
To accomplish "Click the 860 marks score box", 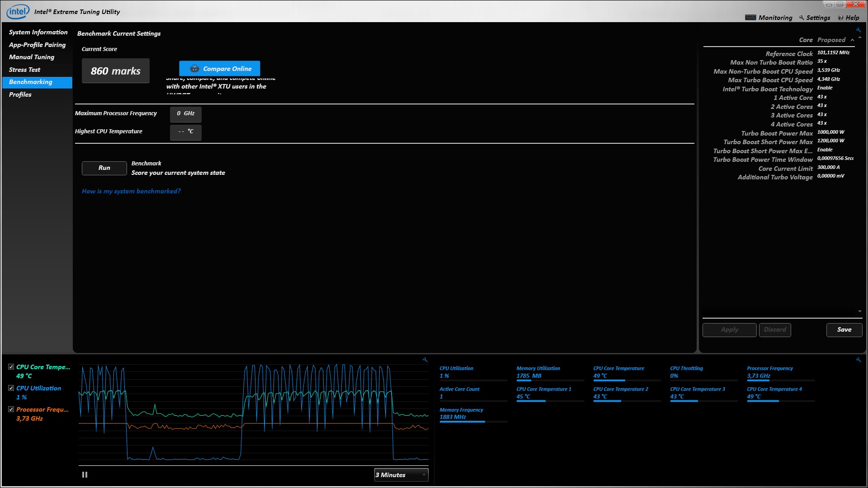I will coord(116,71).
